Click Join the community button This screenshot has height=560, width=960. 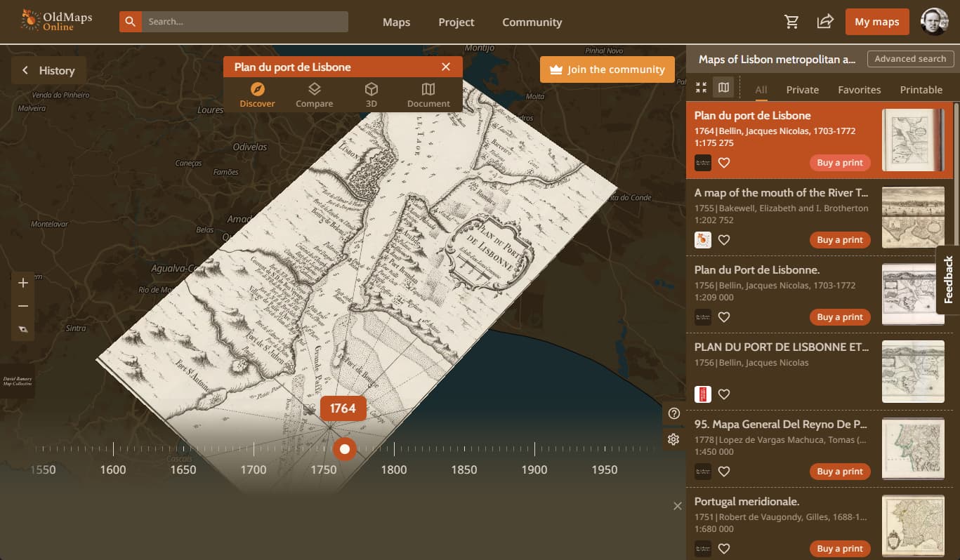(x=607, y=69)
